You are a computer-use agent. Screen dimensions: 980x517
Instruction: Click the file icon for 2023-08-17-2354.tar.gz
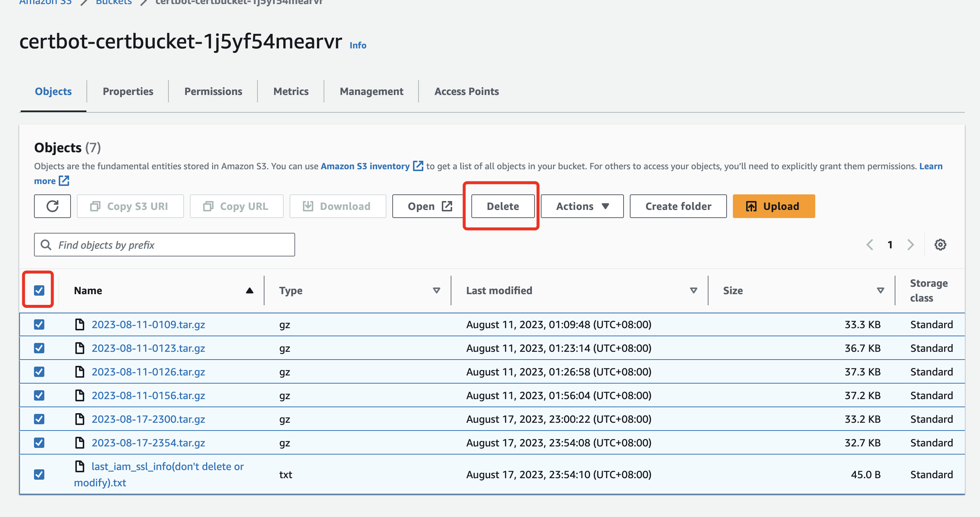pyautogui.click(x=79, y=442)
